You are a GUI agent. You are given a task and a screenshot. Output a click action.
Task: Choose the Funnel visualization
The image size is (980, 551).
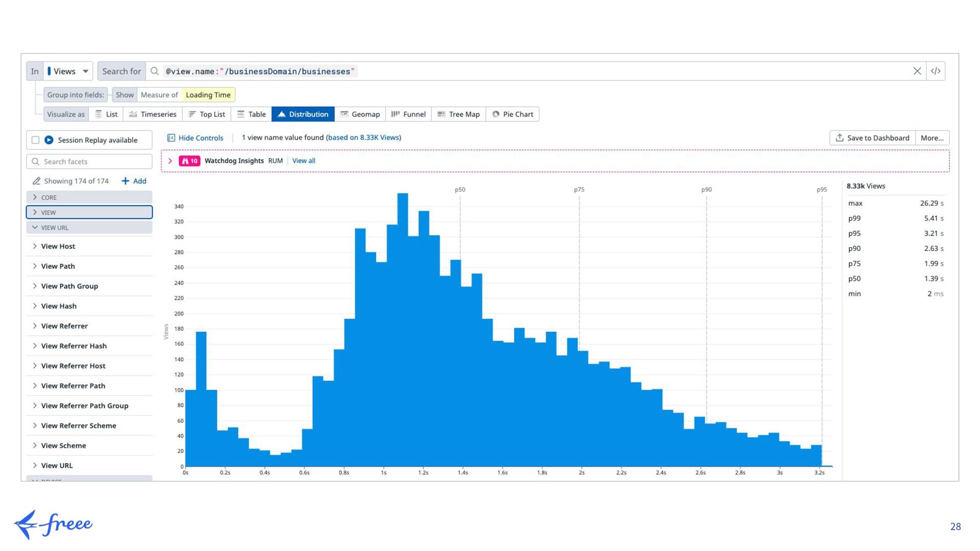tap(408, 114)
